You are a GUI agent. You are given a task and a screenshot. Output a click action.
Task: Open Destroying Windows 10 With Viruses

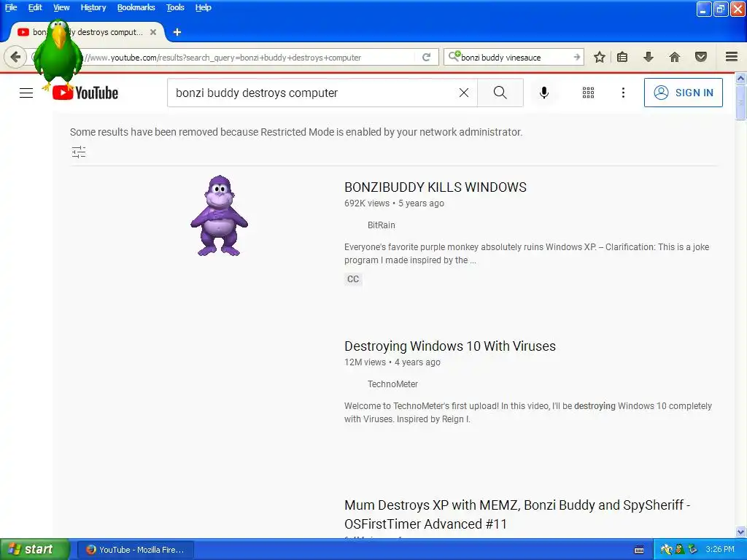pos(449,346)
